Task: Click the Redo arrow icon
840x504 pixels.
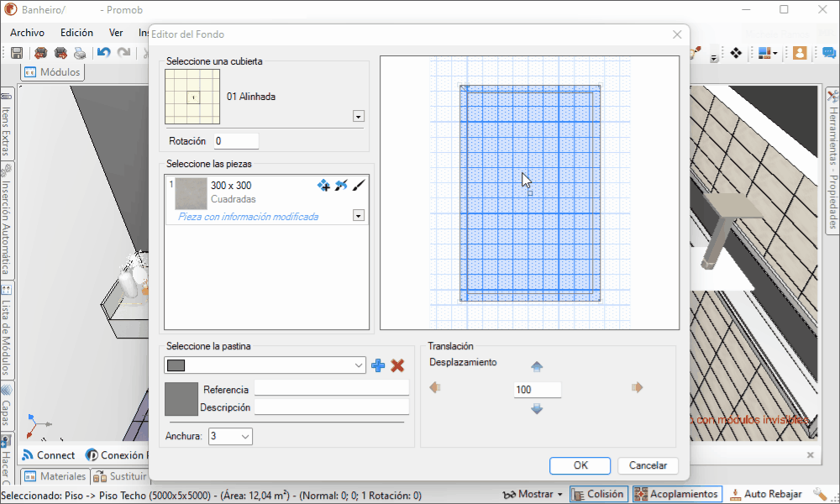Action: tap(123, 52)
